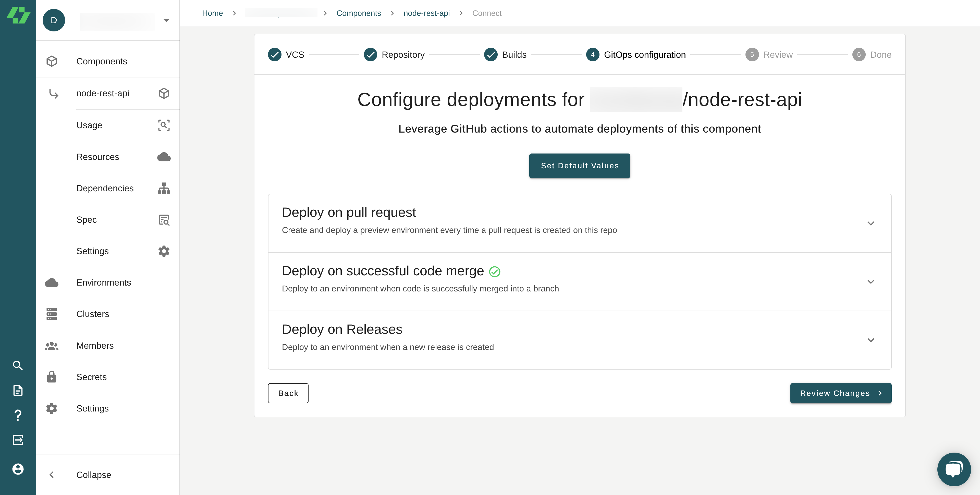980x495 pixels.
Task: Click the logout arrow icon
Action: tap(18, 440)
